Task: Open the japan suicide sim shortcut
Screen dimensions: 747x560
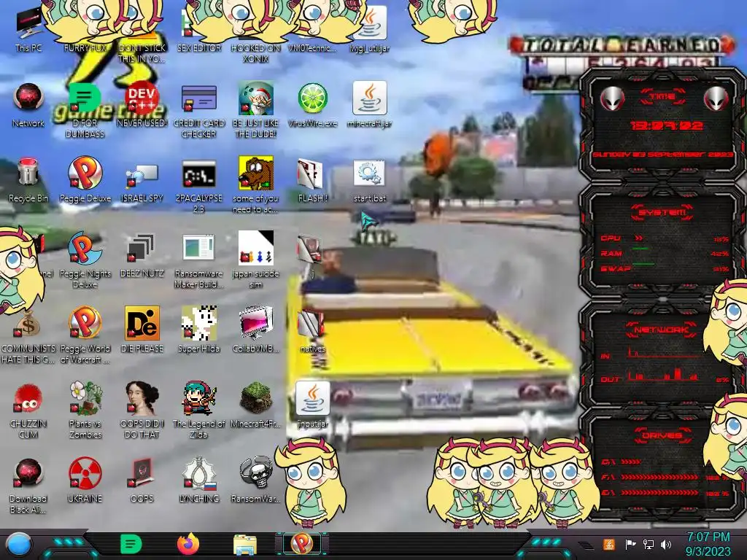Action: (256, 260)
